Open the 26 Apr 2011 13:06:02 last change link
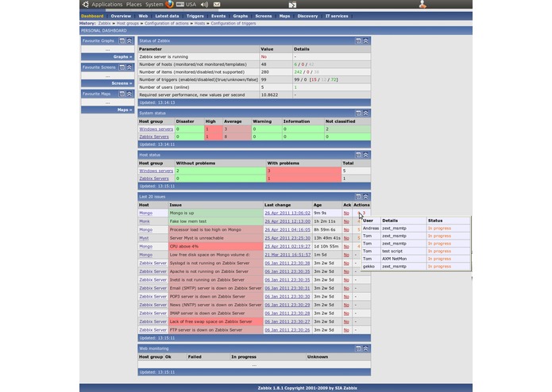Viewport: 552px width, 392px height. coord(288,213)
